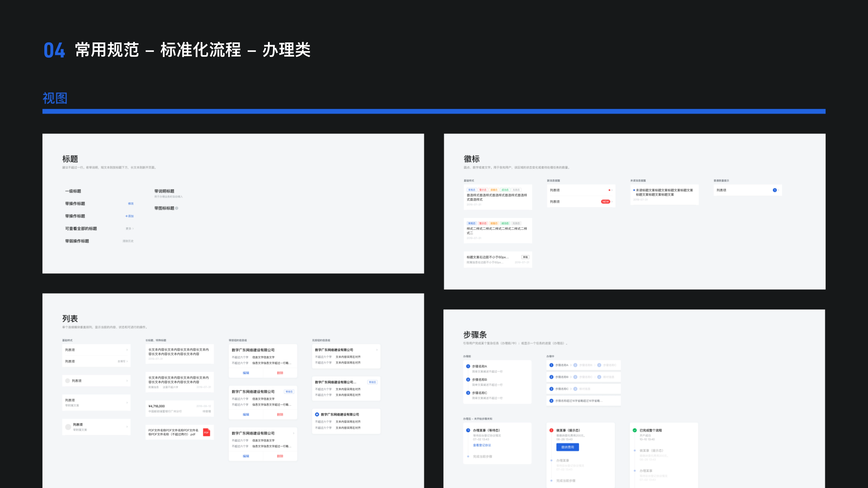Click the gray avatar placeholder on 列表项
This screenshot has width=868, height=488.
coord(67,381)
